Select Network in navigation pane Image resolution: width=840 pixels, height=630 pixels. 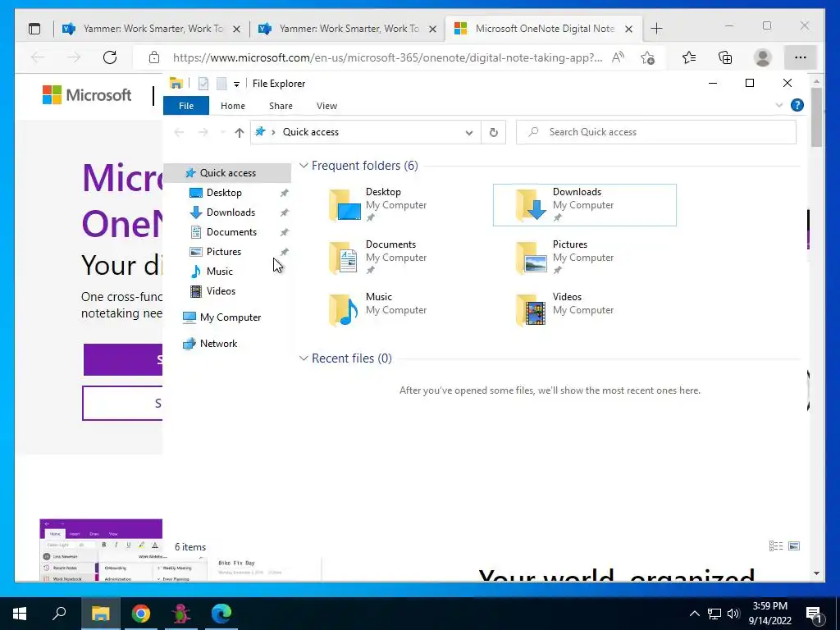(218, 344)
